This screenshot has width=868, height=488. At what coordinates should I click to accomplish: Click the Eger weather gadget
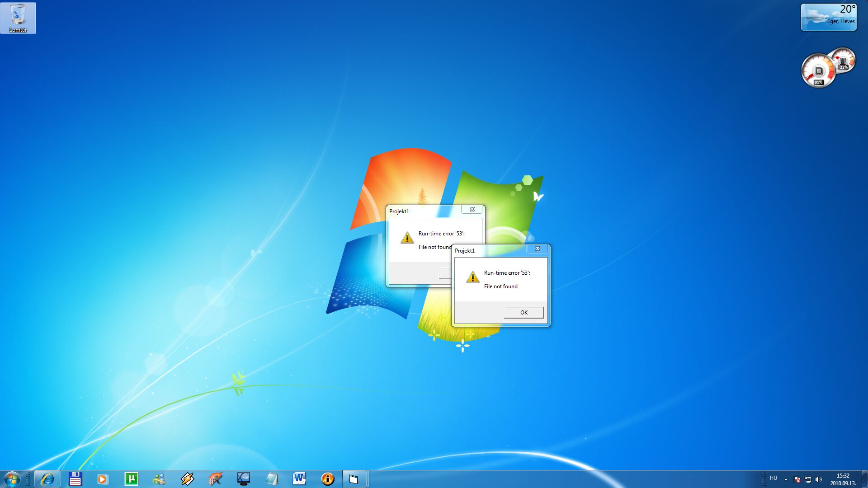tap(829, 17)
